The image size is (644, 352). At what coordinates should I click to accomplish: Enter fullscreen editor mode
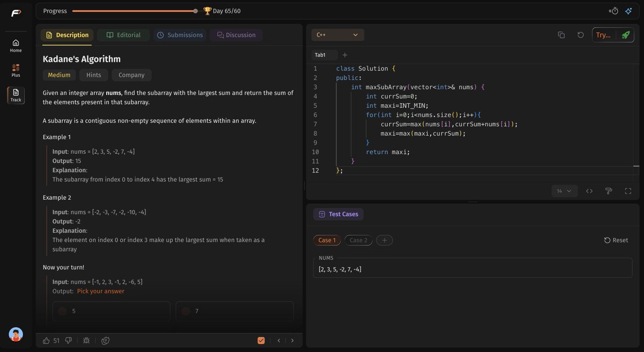point(628,191)
